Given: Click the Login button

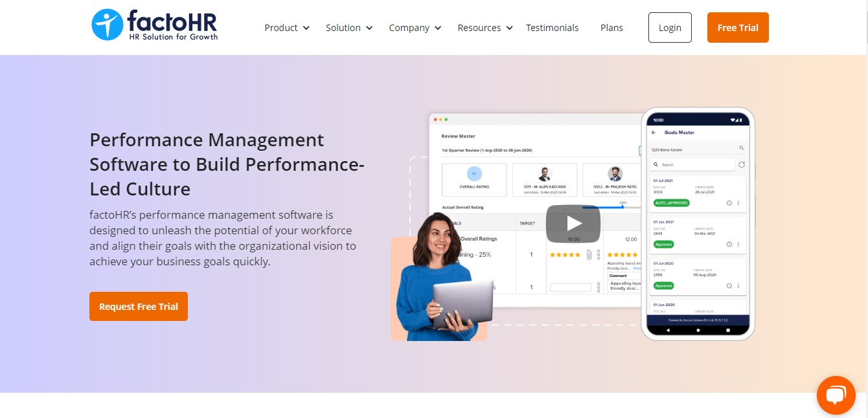Looking at the screenshot, I should click(670, 28).
